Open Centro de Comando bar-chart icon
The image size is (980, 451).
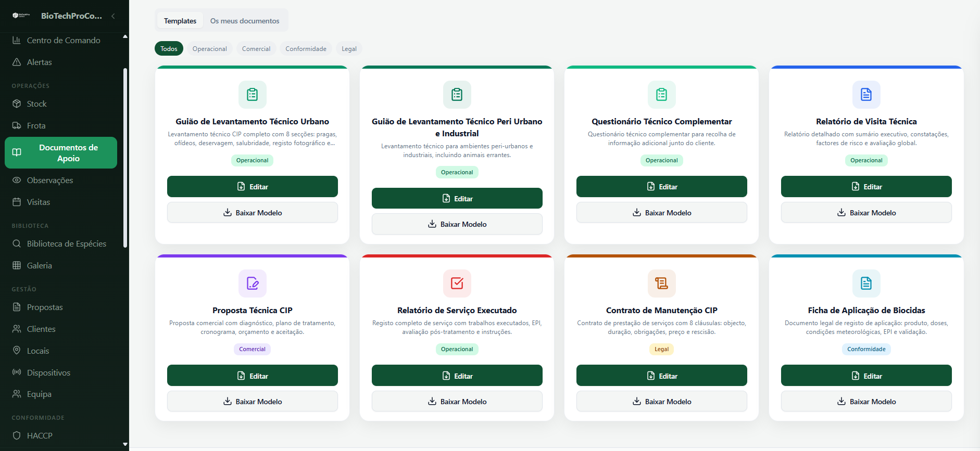17,40
